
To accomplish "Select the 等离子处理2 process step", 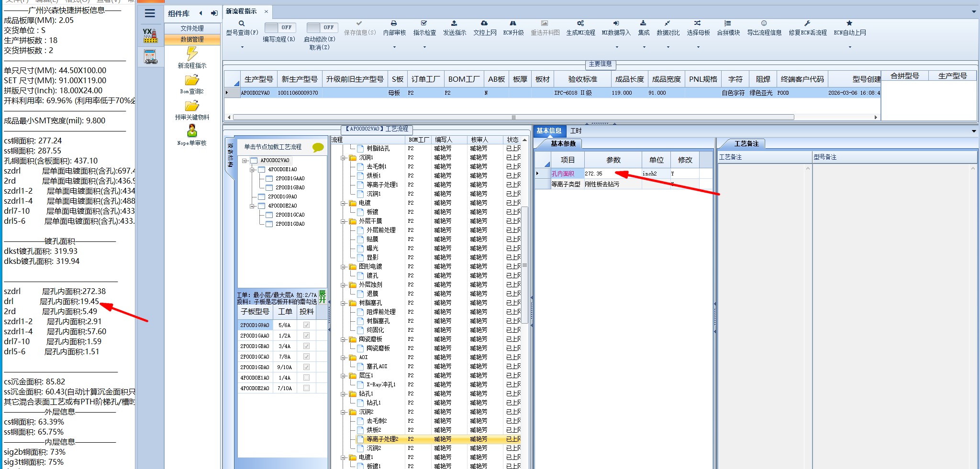I will (382, 439).
